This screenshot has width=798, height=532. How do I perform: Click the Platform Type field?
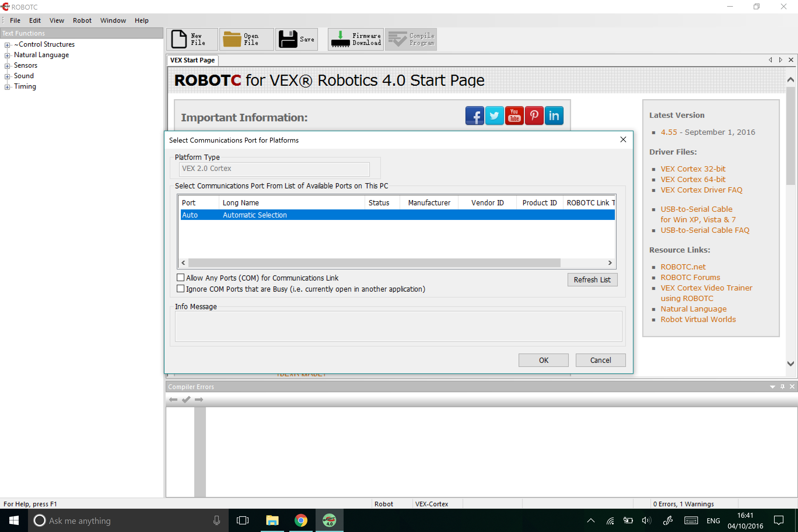[274, 169]
